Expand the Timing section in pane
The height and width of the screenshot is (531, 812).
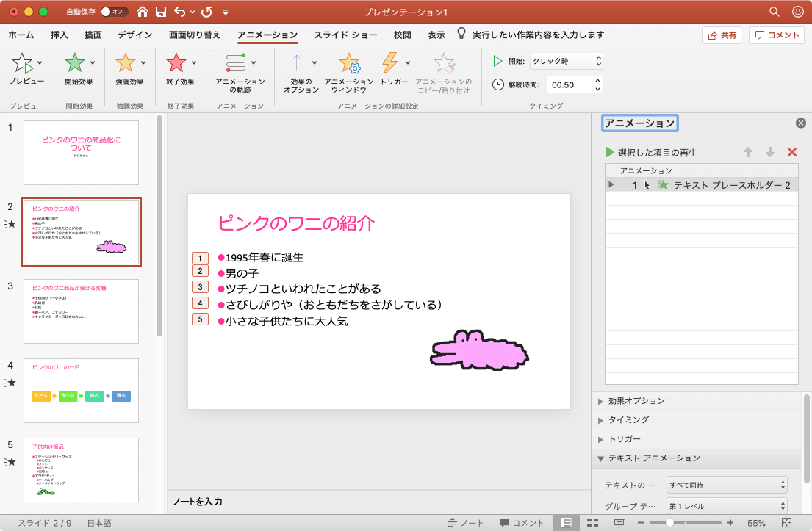tap(628, 419)
